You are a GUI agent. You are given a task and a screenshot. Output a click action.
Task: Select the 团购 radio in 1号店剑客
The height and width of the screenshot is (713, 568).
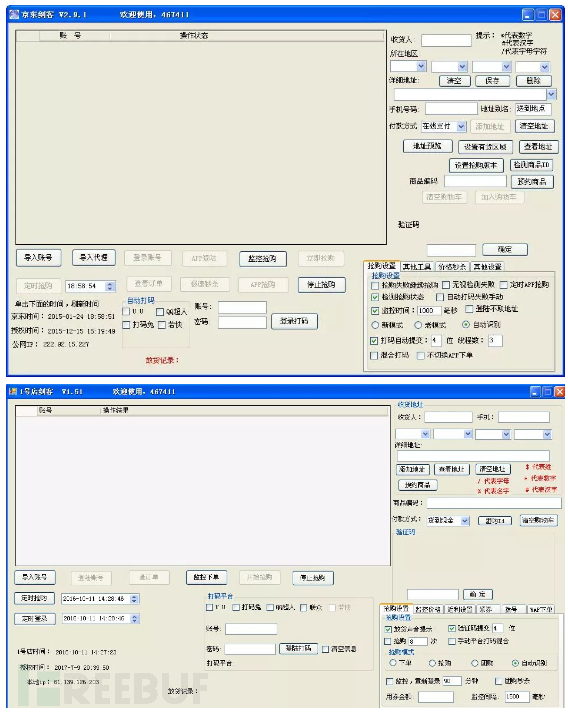click(475, 663)
